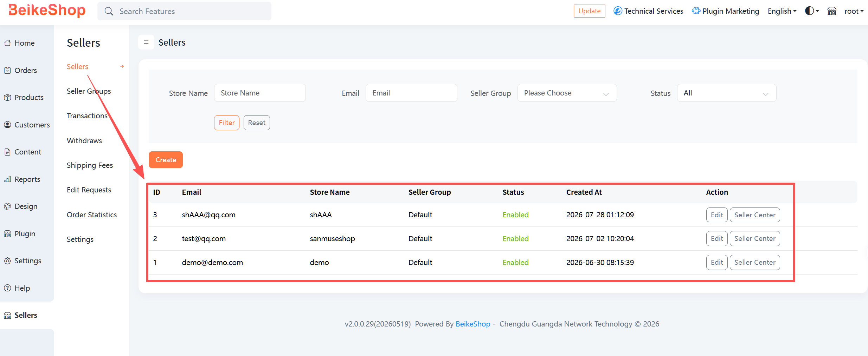
Task: Click the Orders clipboard icon
Action: click(x=7, y=70)
